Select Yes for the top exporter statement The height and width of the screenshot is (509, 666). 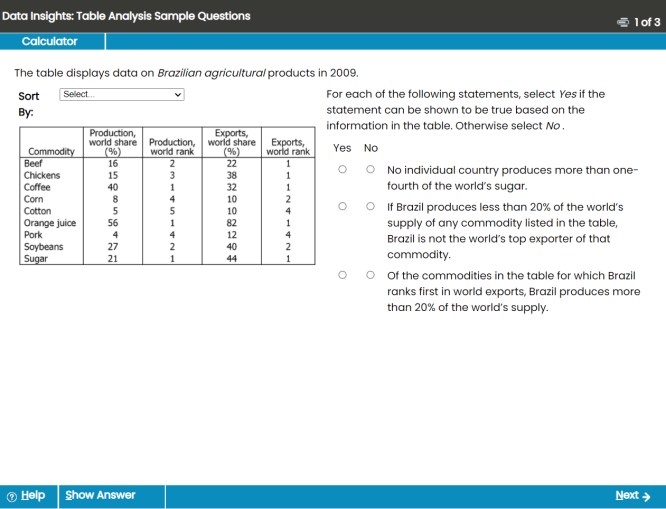(342, 207)
